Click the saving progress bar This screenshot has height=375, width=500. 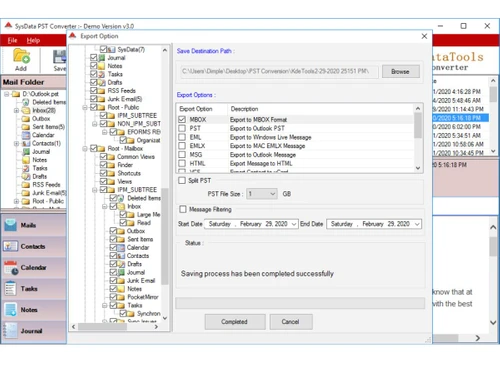coord(300,303)
